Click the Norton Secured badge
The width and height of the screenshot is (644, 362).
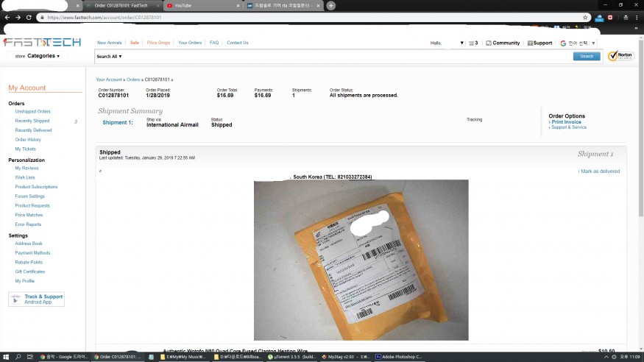[x=620, y=55]
